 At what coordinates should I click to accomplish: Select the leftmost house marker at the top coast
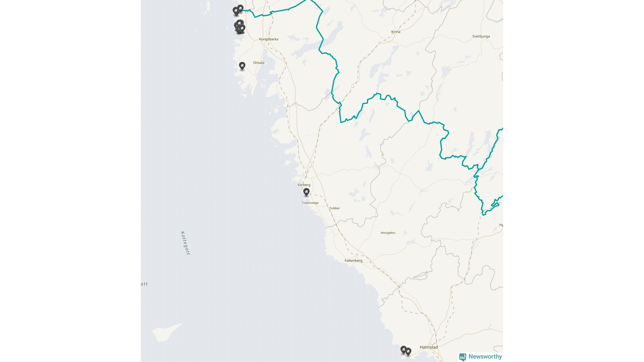click(235, 11)
